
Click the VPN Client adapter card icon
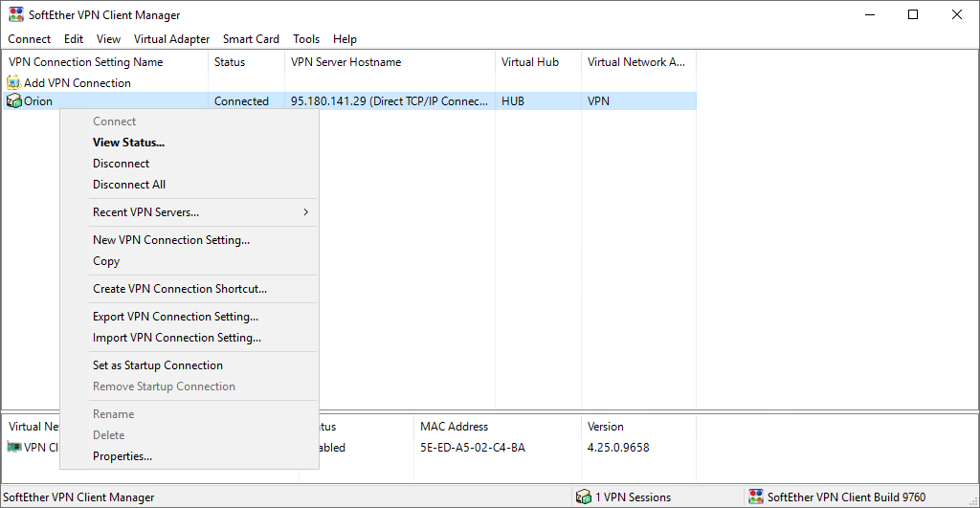click(13, 447)
